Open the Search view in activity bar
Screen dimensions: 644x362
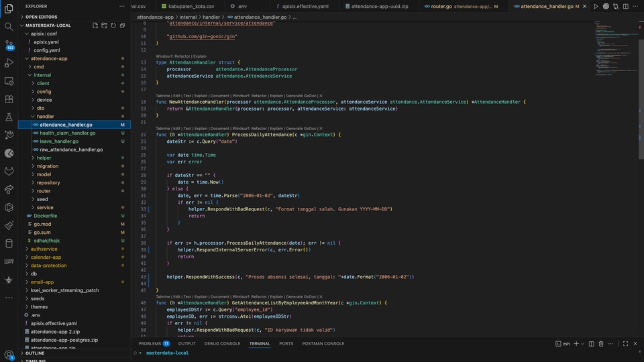click(x=9, y=27)
